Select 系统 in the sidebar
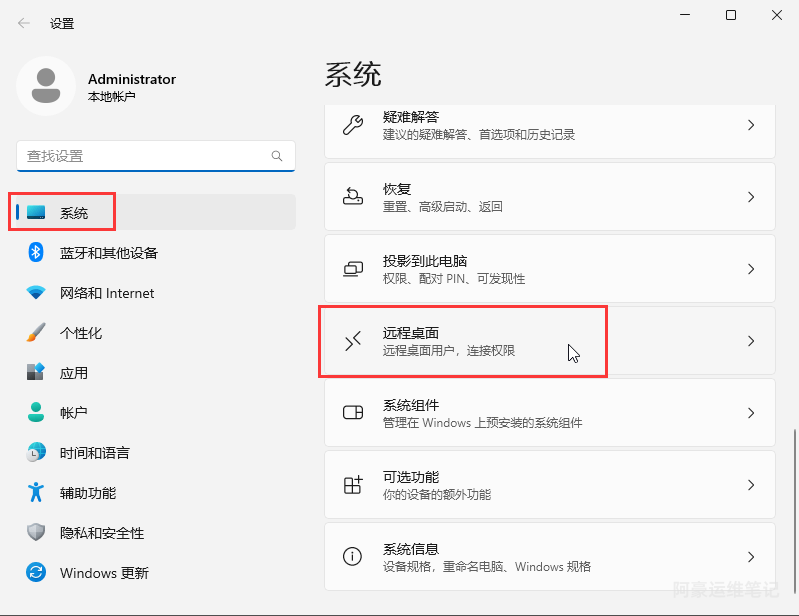This screenshot has width=799, height=616. tap(156, 212)
